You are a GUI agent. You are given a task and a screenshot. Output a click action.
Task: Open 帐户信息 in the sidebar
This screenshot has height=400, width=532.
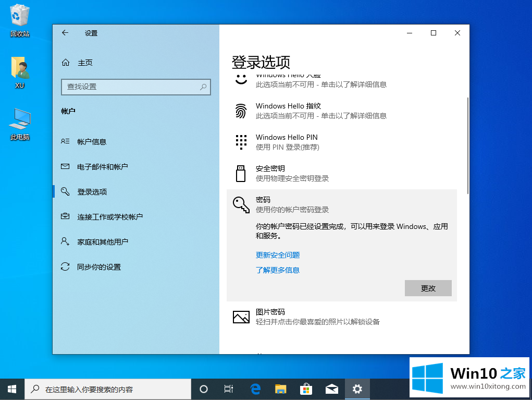[135, 142]
